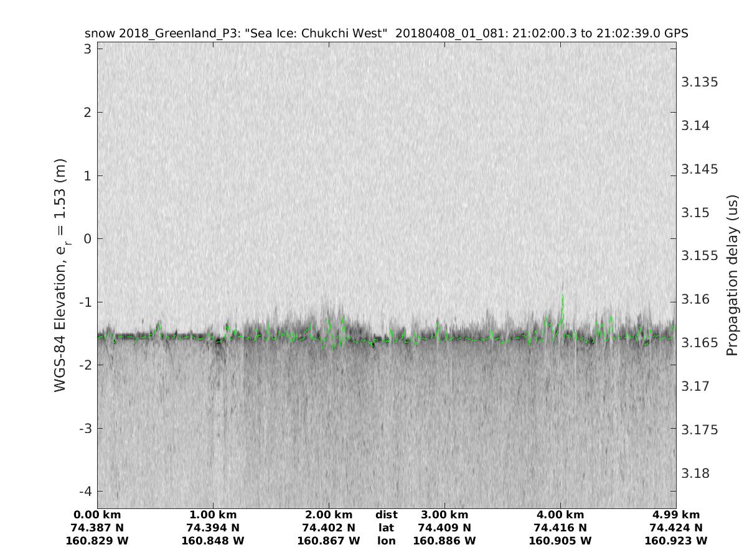Select the elevation tick label 0
The image size is (747, 560).
pos(88,239)
